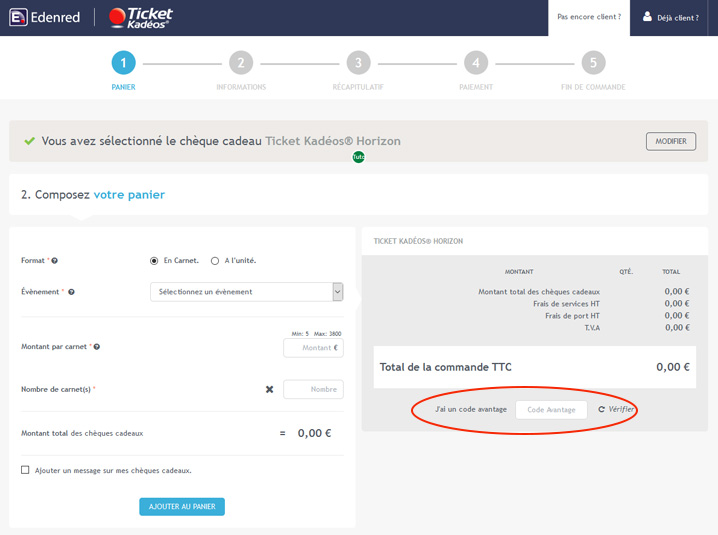Click the 'Total de la commande TTC' label

point(446,367)
